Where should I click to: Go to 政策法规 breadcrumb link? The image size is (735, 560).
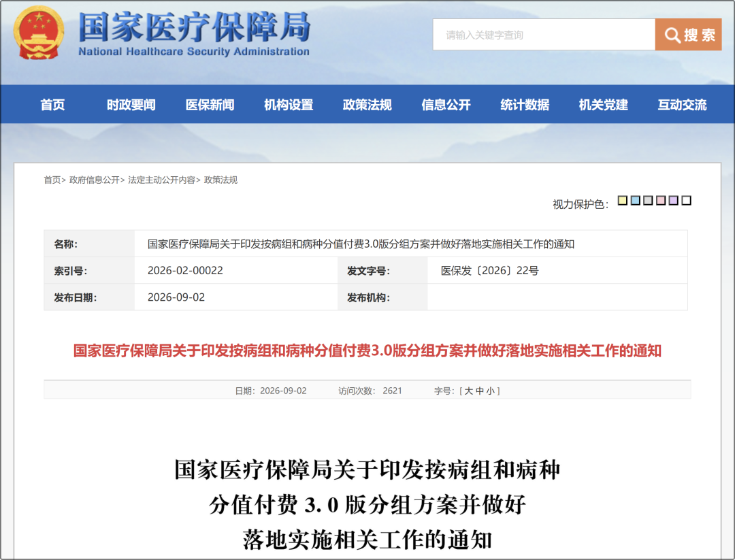pos(220,180)
